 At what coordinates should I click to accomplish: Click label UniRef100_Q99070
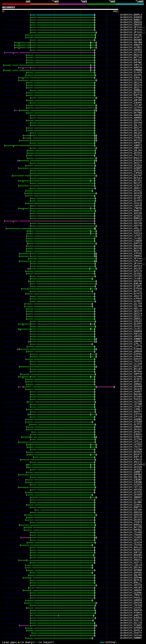pos(131,120)
